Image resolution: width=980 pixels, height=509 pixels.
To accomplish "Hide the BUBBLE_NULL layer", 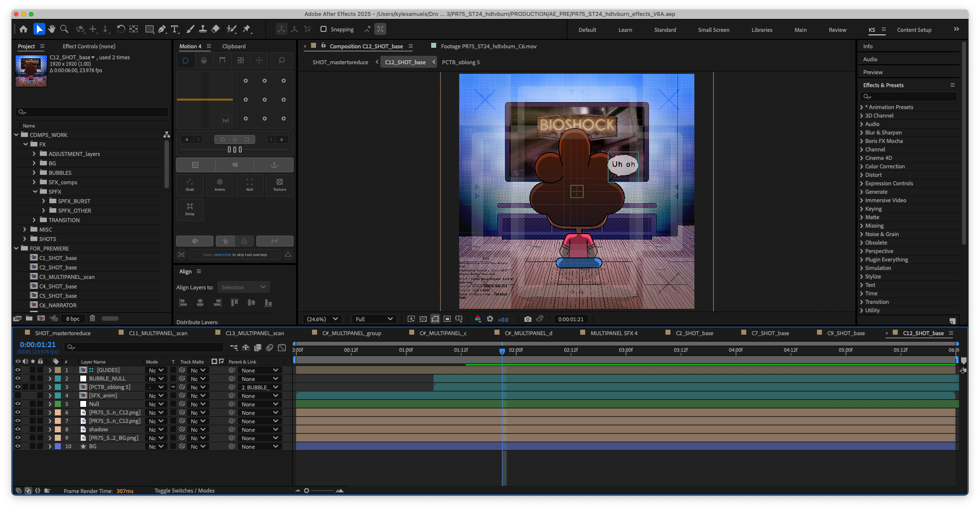I will pos(18,379).
